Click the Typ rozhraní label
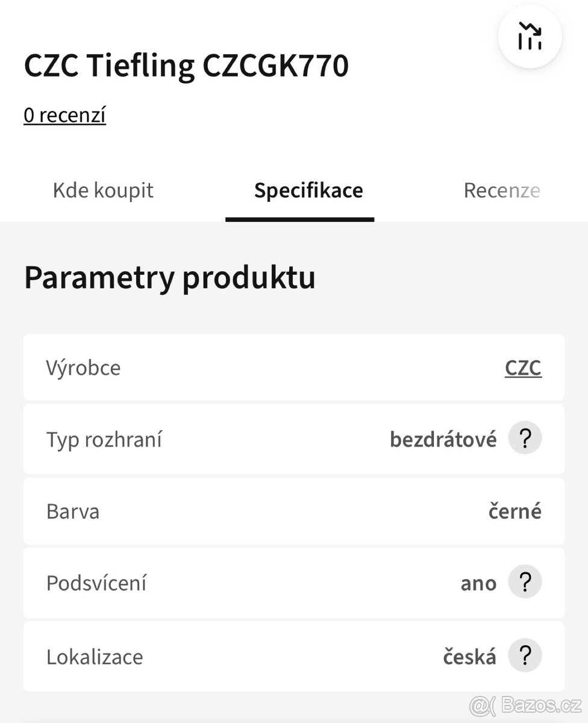Image resolution: width=588 pixels, height=723 pixels. [104, 439]
